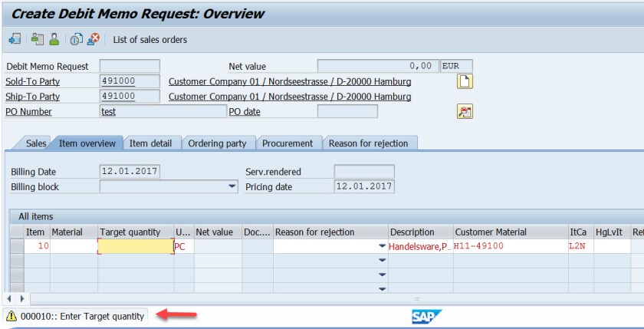The width and height of the screenshot is (644, 329).
Task: Click the customer material H11-49100 cell
Action: 511,246
